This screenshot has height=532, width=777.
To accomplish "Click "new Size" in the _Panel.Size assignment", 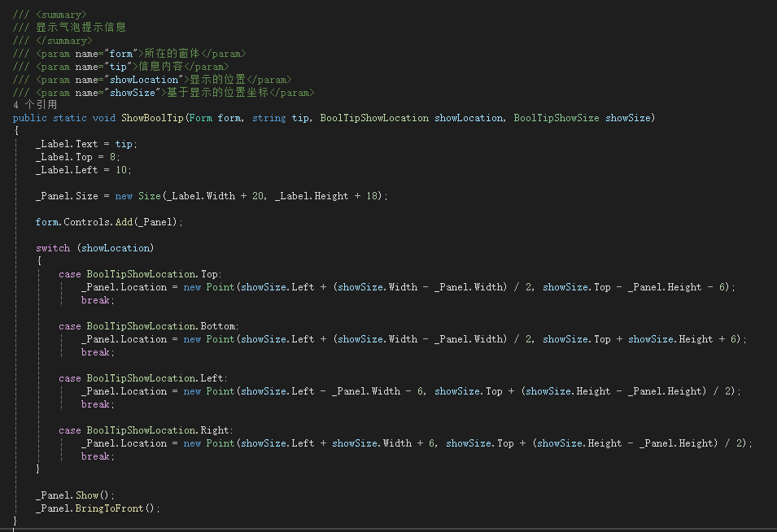I will (x=137, y=196).
